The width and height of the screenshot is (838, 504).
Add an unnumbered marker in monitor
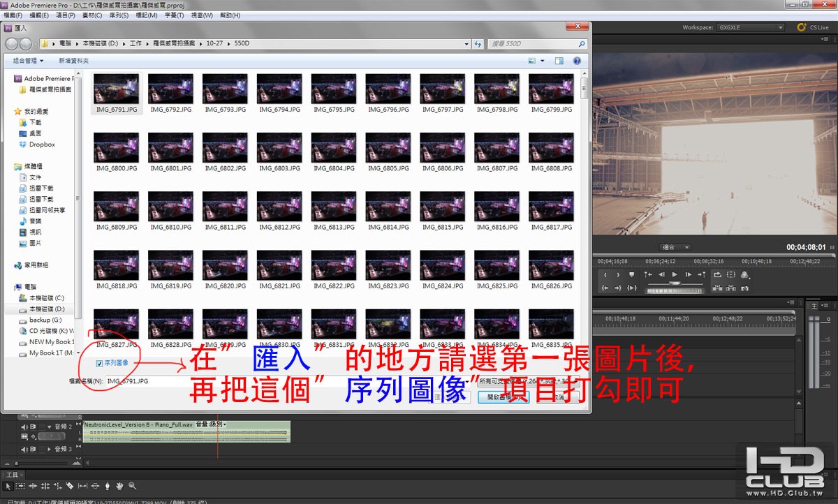631,274
